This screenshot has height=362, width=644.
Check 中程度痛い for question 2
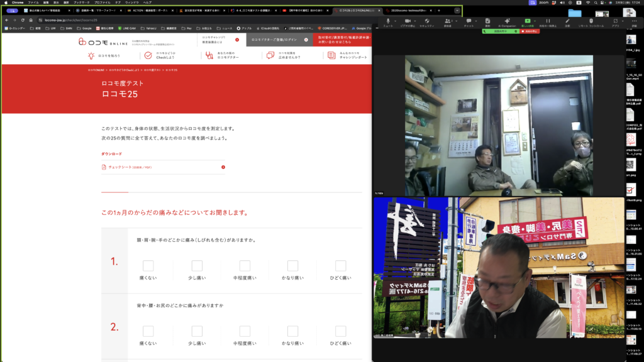click(x=245, y=331)
